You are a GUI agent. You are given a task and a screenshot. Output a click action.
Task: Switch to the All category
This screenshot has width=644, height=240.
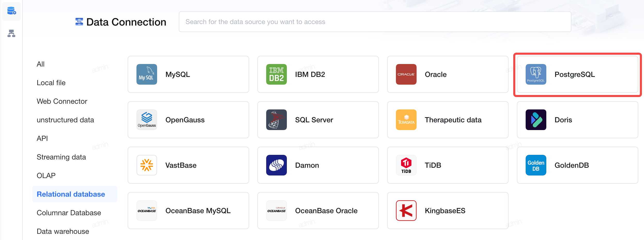pos(41,64)
